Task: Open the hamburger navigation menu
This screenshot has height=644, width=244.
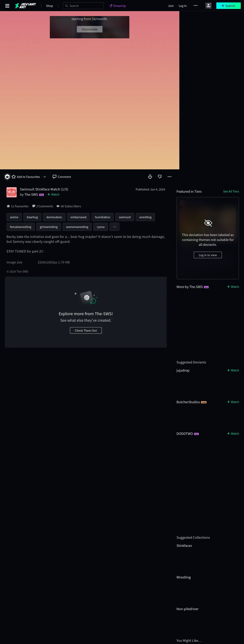Action: 7,6
